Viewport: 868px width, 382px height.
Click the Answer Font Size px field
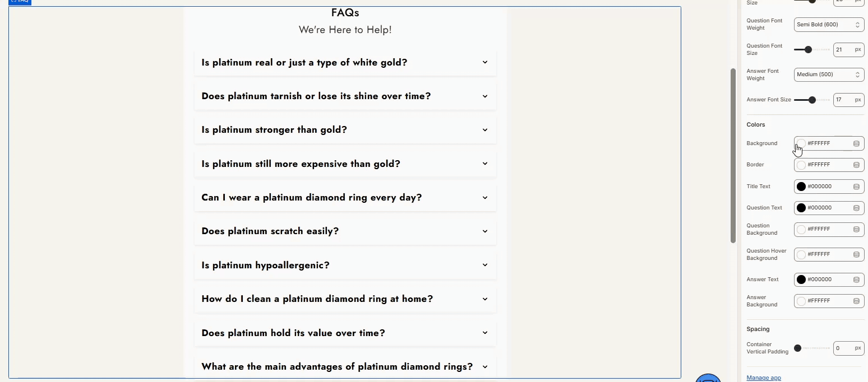click(844, 100)
